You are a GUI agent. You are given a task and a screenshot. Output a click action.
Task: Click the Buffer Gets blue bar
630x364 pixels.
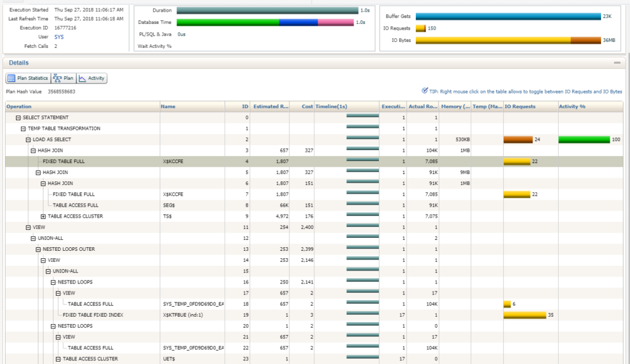coord(508,16)
